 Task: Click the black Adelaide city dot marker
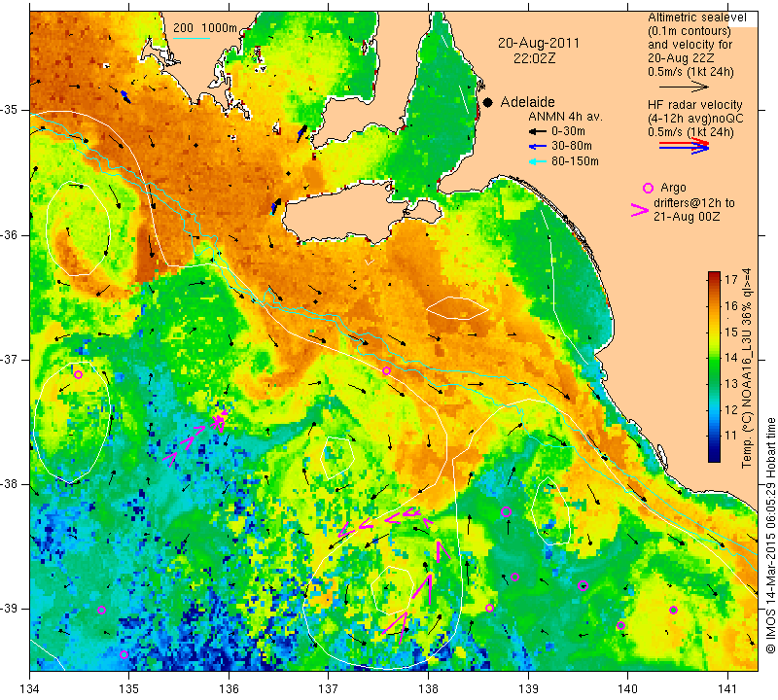click(x=488, y=102)
